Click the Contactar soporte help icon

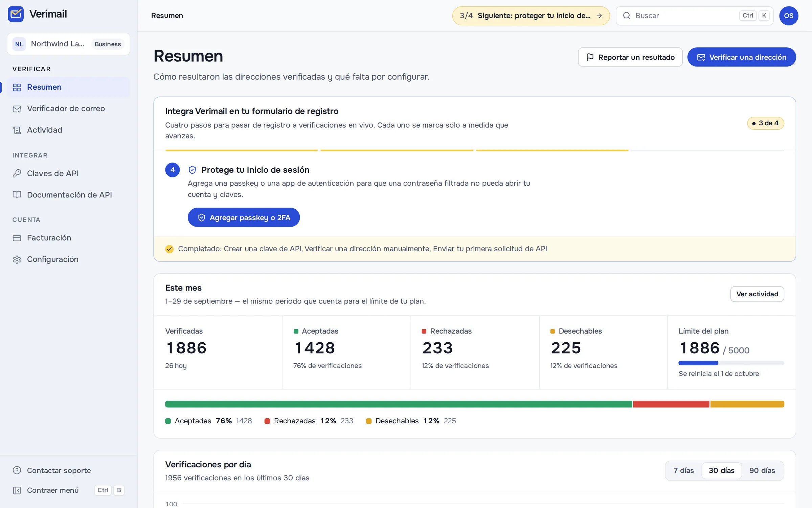click(17, 470)
